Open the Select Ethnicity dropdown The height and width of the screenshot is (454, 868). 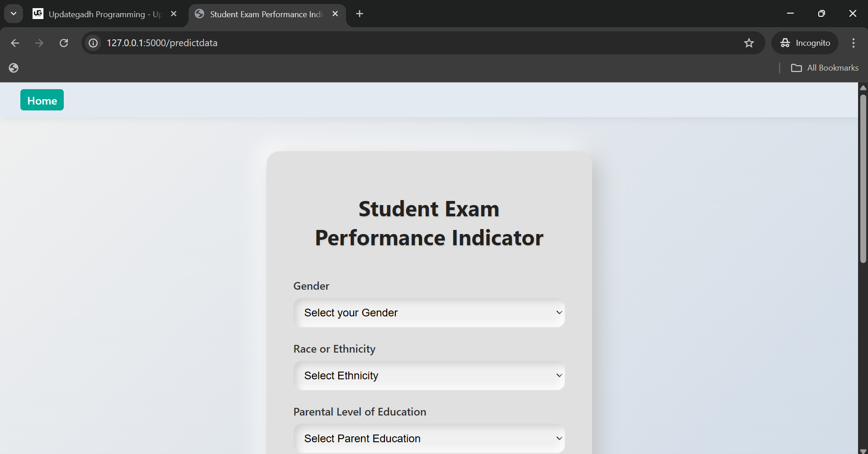[429, 376]
